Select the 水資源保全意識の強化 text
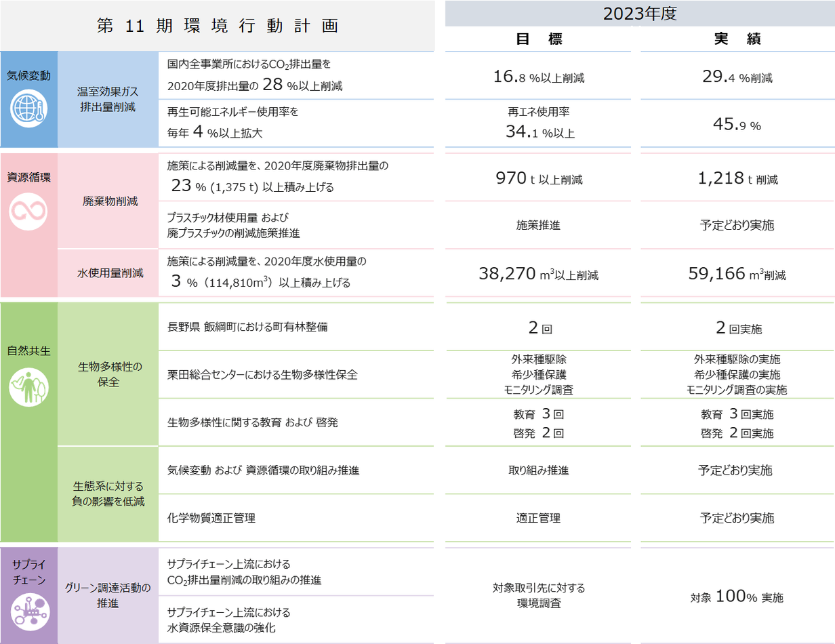Viewport: 835px width, 644px height. (x=228, y=620)
